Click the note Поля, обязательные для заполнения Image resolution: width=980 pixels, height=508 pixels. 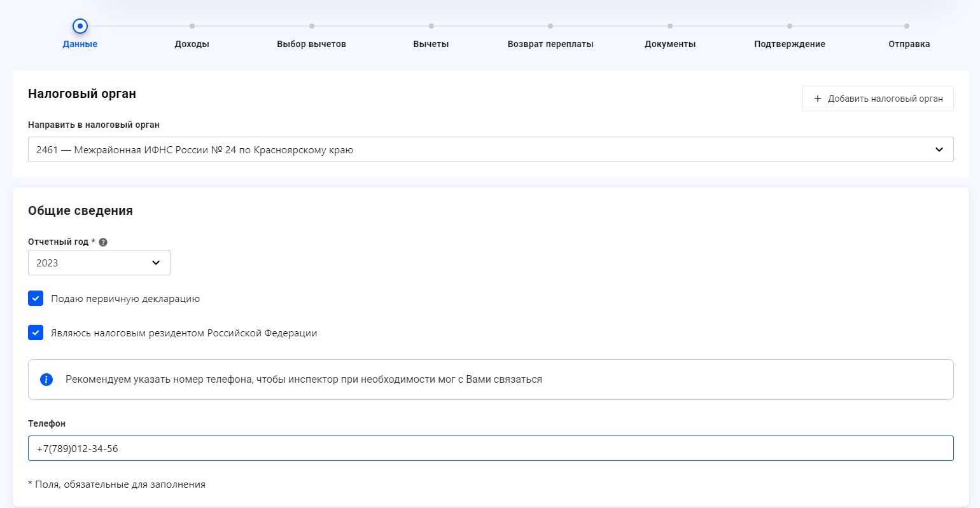pyautogui.click(x=117, y=484)
